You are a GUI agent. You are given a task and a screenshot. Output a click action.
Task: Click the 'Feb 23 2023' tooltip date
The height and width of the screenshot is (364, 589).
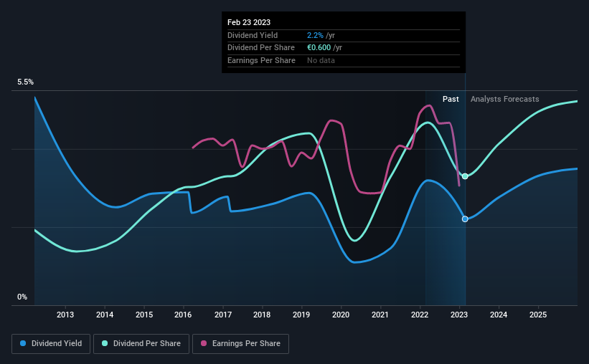pyautogui.click(x=249, y=22)
